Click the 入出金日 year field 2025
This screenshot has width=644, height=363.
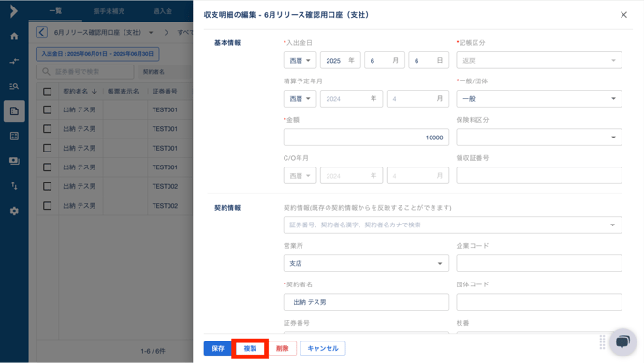[x=340, y=61]
